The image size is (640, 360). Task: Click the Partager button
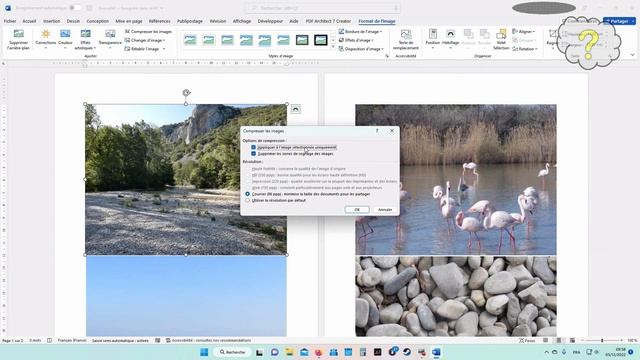pos(619,21)
